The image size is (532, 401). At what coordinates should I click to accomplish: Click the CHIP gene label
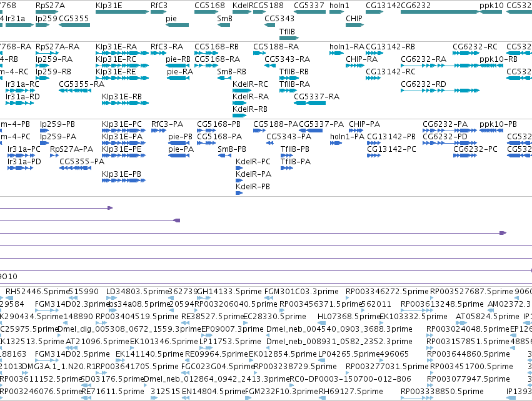(354, 18)
